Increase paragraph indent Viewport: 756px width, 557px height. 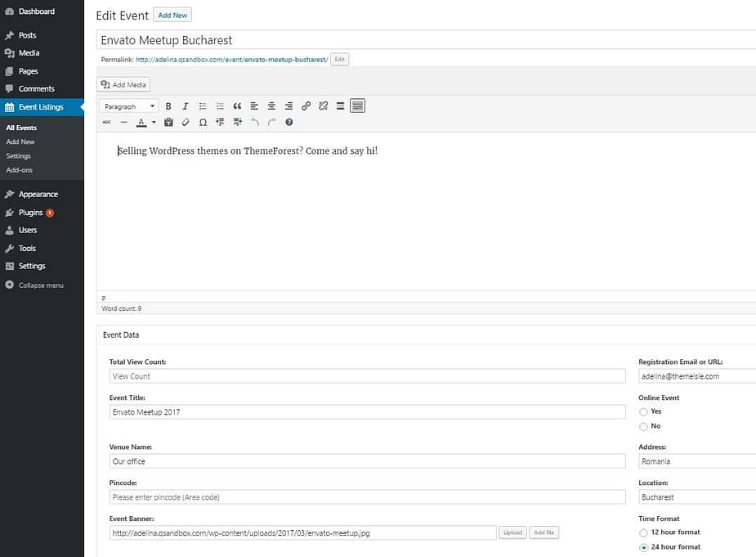(237, 122)
